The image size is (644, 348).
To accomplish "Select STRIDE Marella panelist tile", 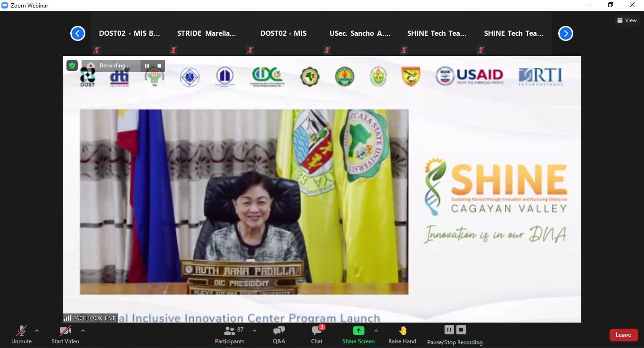I will pos(206,33).
